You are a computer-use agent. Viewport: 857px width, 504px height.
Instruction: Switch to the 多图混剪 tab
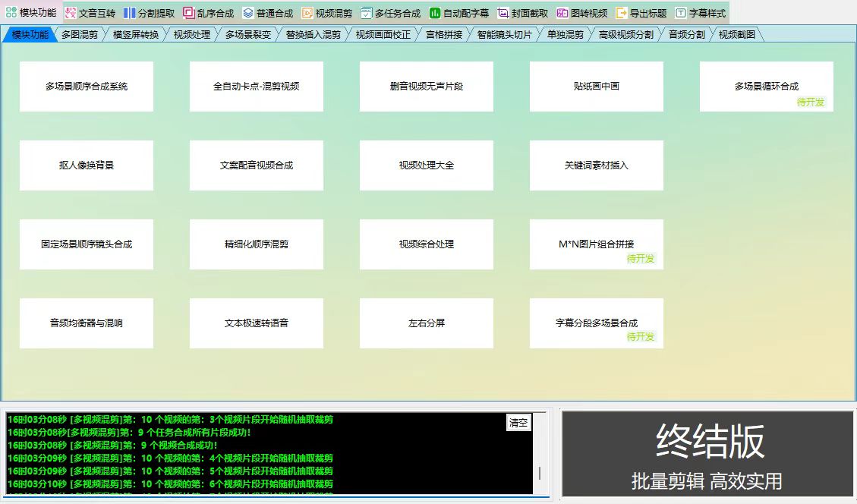(79, 35)
